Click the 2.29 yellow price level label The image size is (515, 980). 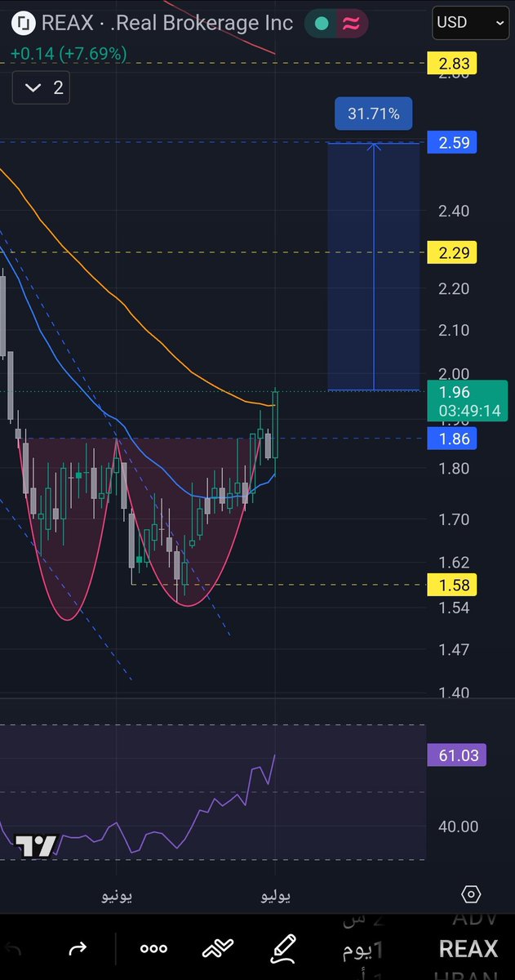click(451, 253)
